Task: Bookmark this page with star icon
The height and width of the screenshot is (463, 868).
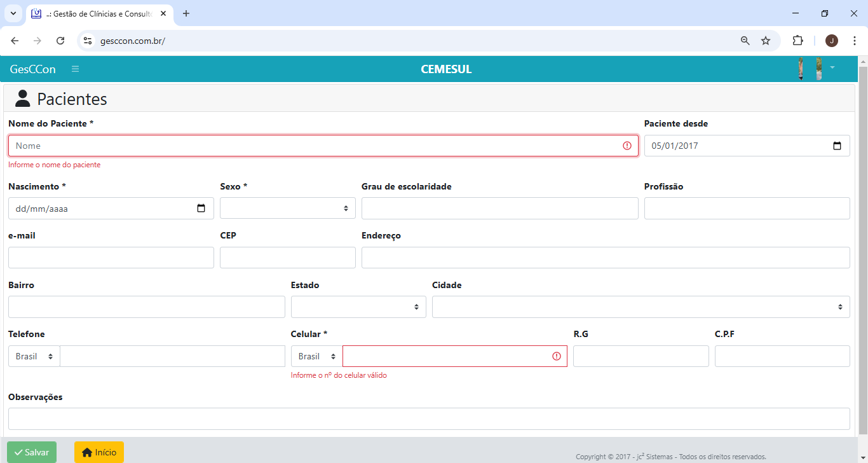Action: (766, 41)
